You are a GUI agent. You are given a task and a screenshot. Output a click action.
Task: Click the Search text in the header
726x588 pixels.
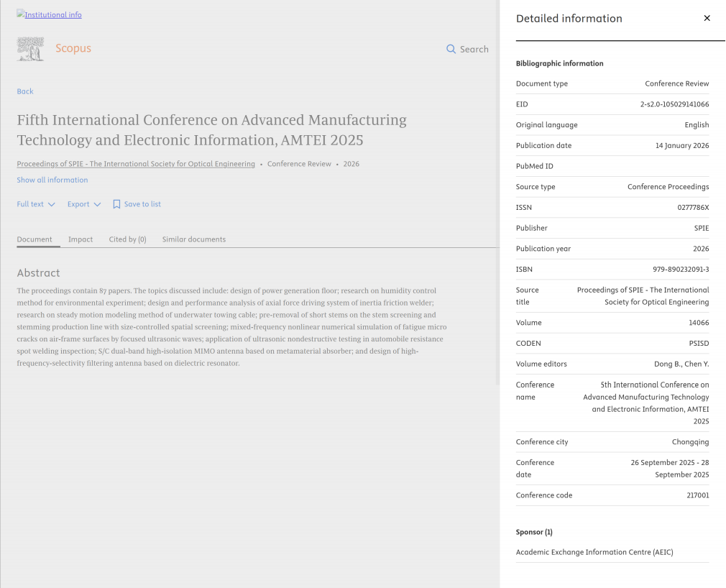tap(474, 49)
